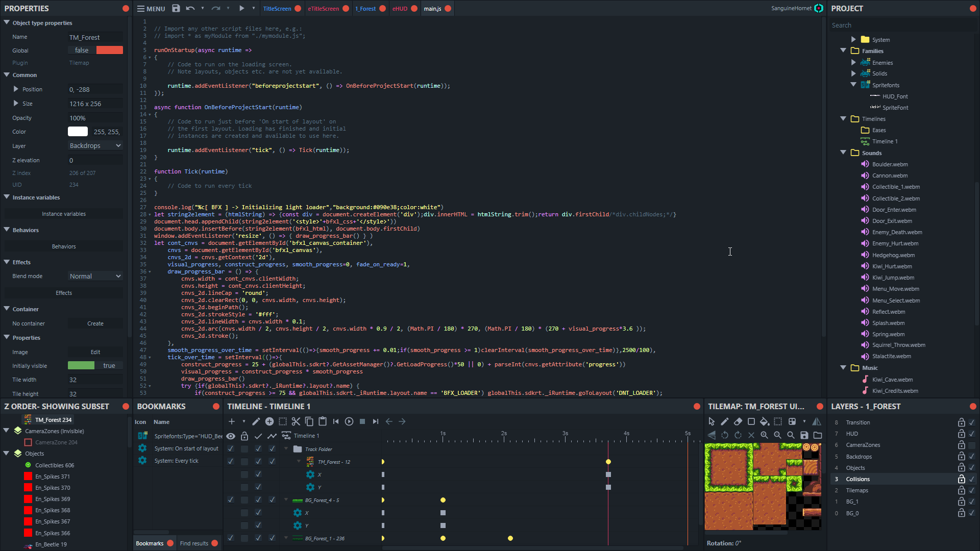Open the MENU button

pyautogui.click(x=151, y=9)
